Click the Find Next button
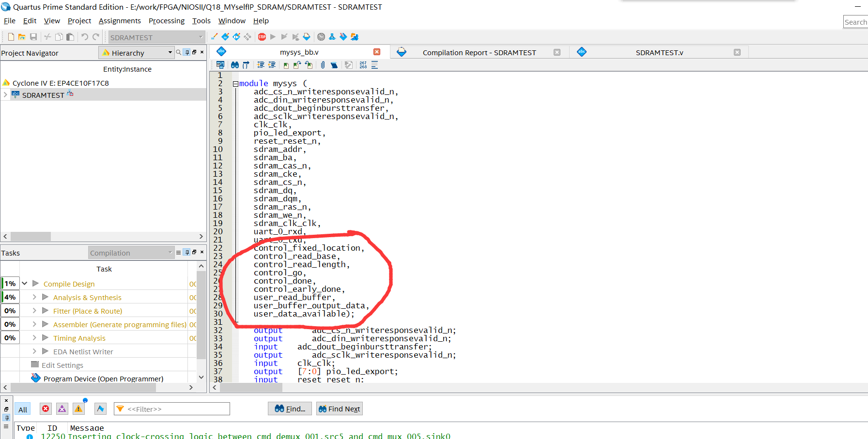868x439 pixels. (339, 409)
